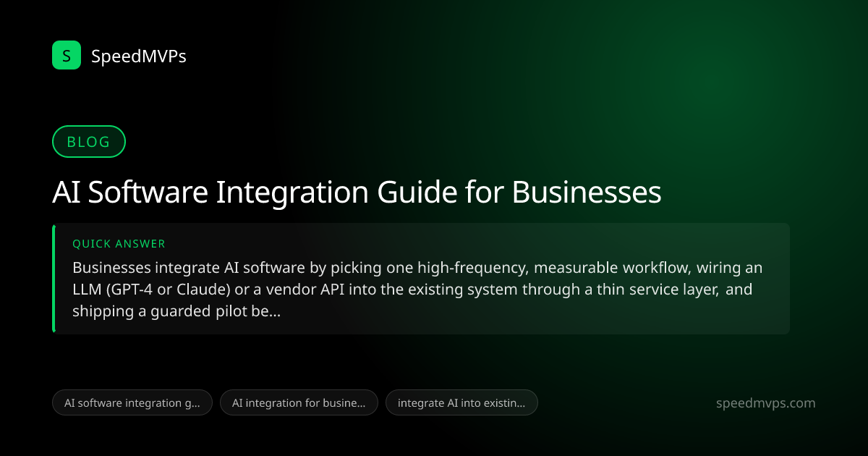Click the SpeedMVPs brand name
Screen dimensions: 868x456
139,56
